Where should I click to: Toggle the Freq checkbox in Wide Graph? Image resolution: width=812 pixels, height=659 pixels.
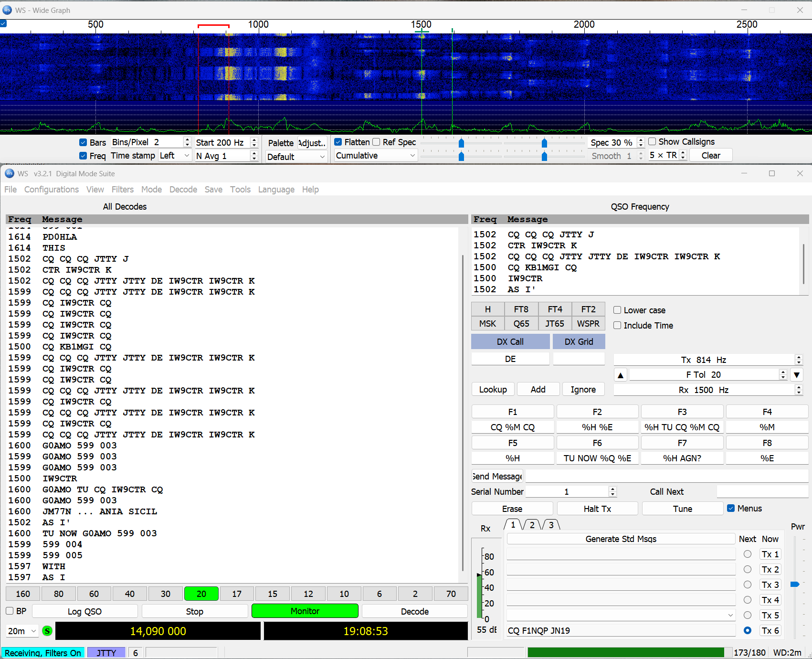point(83,156)
